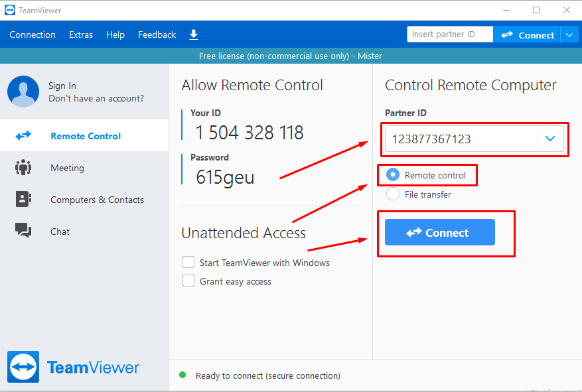Click the Control Remote Computer heading
The image size is (582, 392).
tap(471, 85)
